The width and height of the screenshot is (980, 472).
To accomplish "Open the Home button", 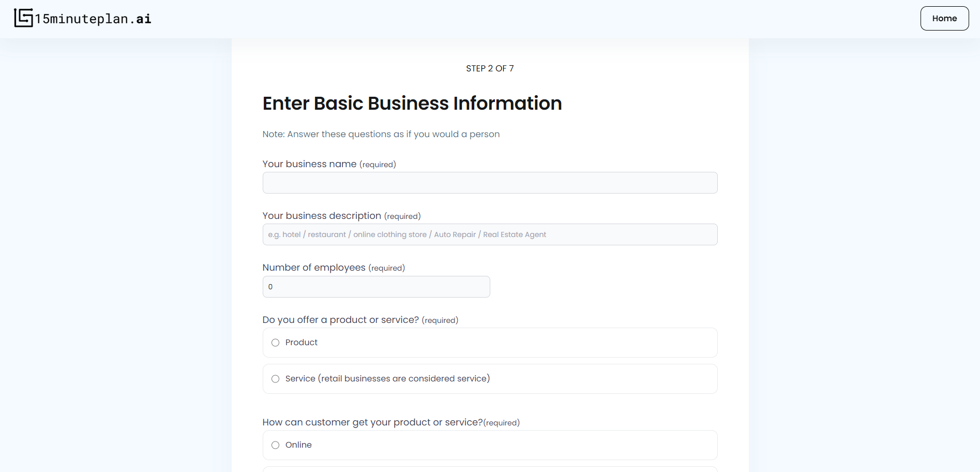I will pyautogui.click(x=944, y=18).
